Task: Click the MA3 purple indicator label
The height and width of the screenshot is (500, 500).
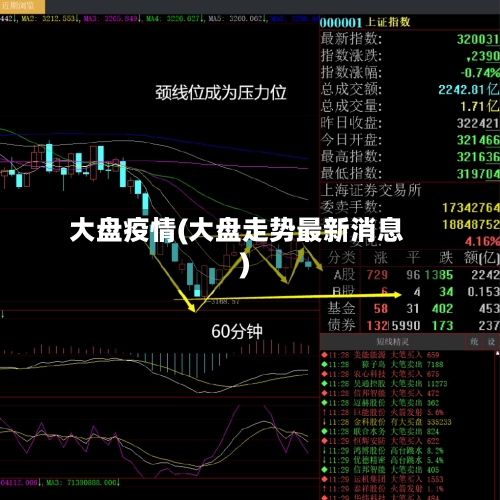Action: (113, 19)
